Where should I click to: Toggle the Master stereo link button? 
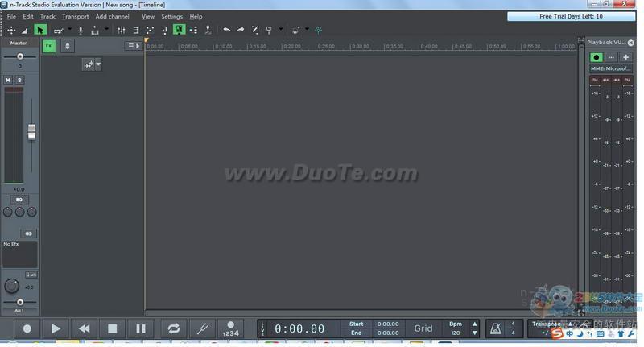[28, 233]
